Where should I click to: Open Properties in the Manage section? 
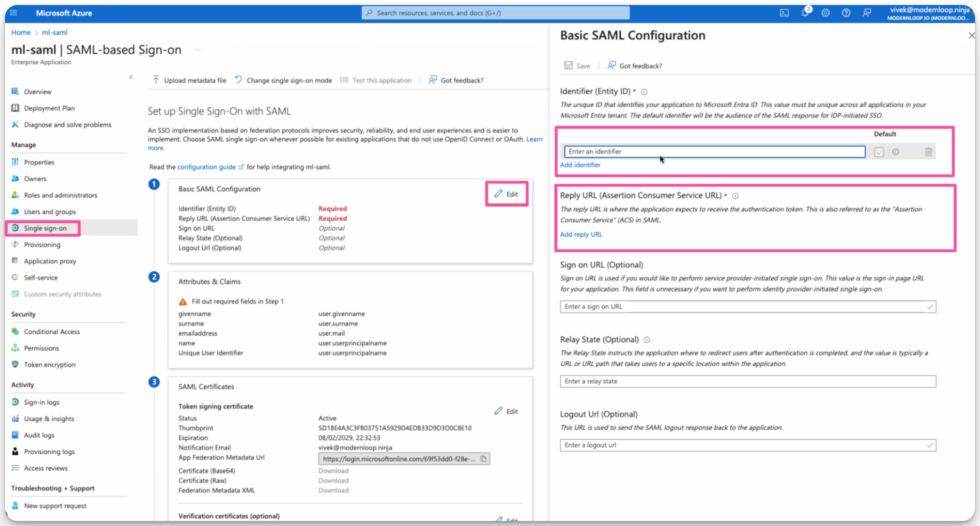[x=39, y=162]
